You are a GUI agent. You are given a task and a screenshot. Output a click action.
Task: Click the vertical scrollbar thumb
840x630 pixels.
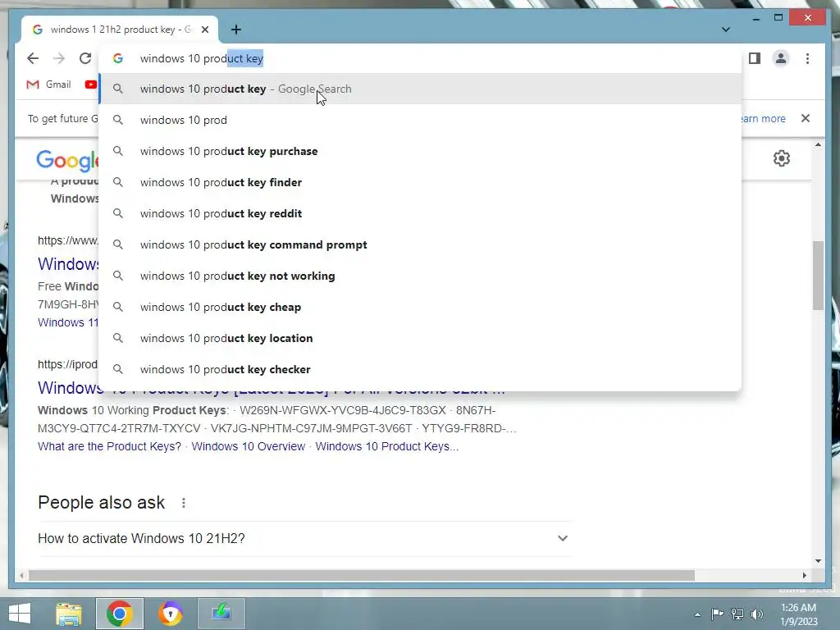click(818, 276)
